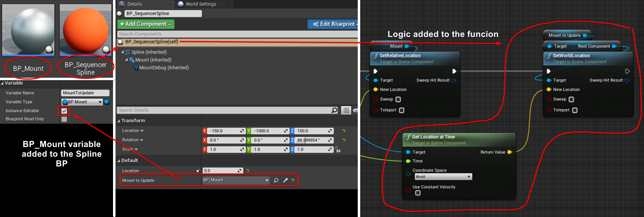The width and height of the screenshot is (644, 217).
Task: Enable Use Constant Velocity checkbox
Action: 418,193
